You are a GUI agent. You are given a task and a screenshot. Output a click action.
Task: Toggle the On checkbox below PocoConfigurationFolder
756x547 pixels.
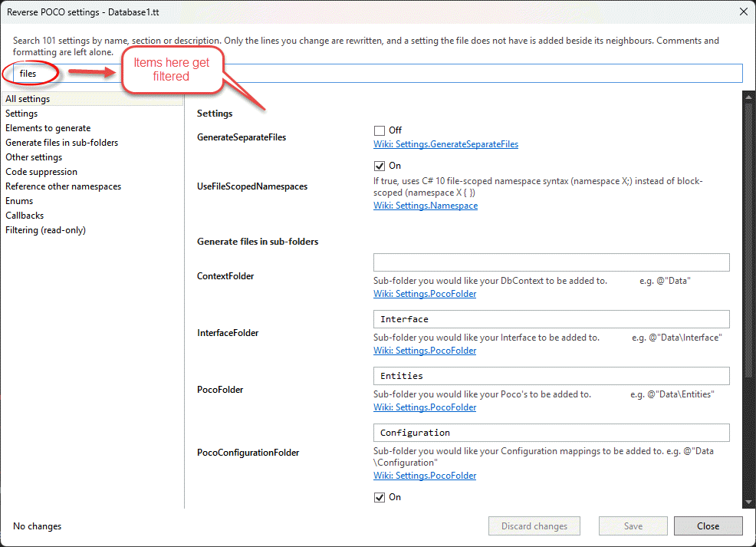(380, 497)
